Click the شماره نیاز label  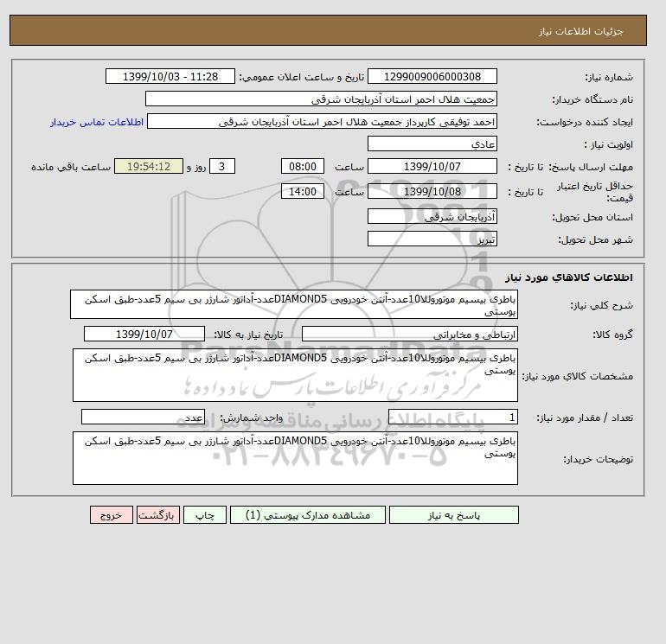click(x=609, y=77)
